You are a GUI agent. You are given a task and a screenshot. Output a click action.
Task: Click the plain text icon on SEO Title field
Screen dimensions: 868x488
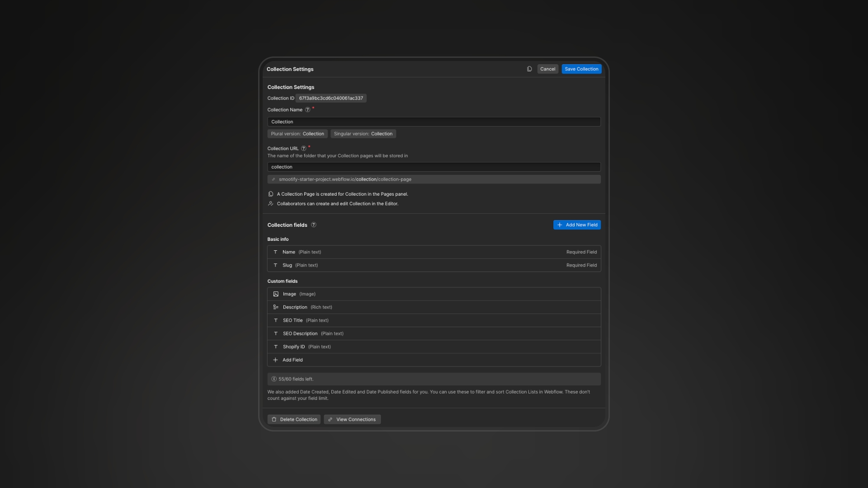coord(276,320)
